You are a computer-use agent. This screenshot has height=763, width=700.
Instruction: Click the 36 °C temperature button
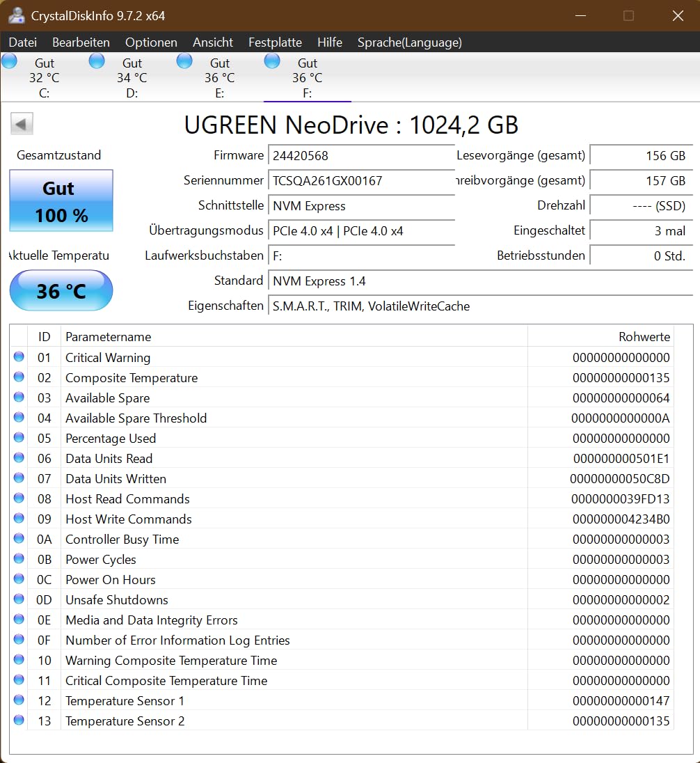tap(61, 290)
